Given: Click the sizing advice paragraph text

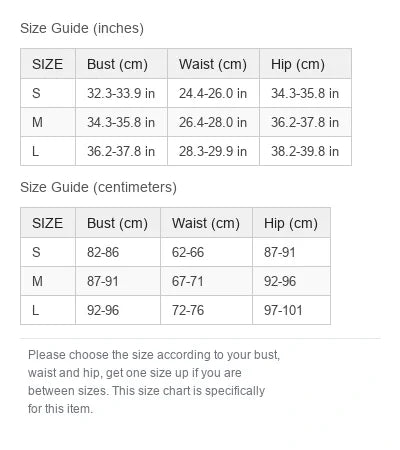Looking at the screenshot, I should tap(154, 382).
